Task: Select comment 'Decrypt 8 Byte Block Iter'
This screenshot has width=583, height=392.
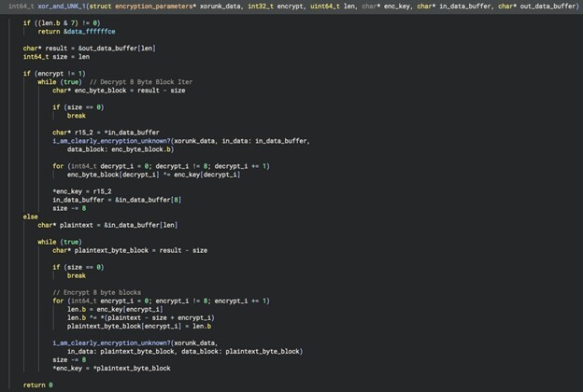Action: coord(141,82)
